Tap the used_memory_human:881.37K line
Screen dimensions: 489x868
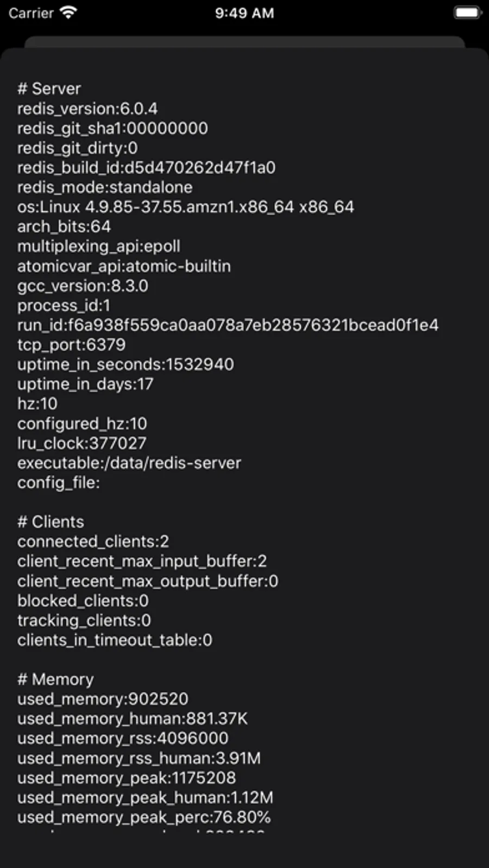tap(132, 719)
